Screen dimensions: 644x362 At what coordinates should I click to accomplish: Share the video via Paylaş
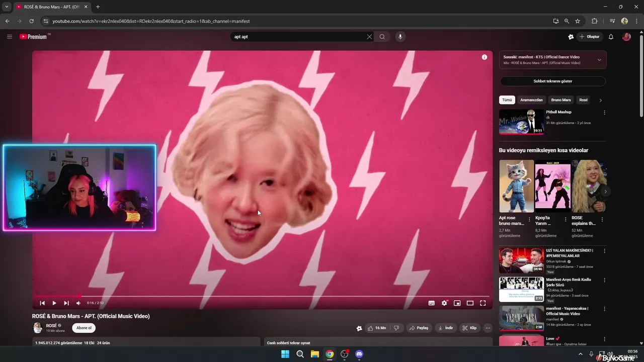pos(419,328)
